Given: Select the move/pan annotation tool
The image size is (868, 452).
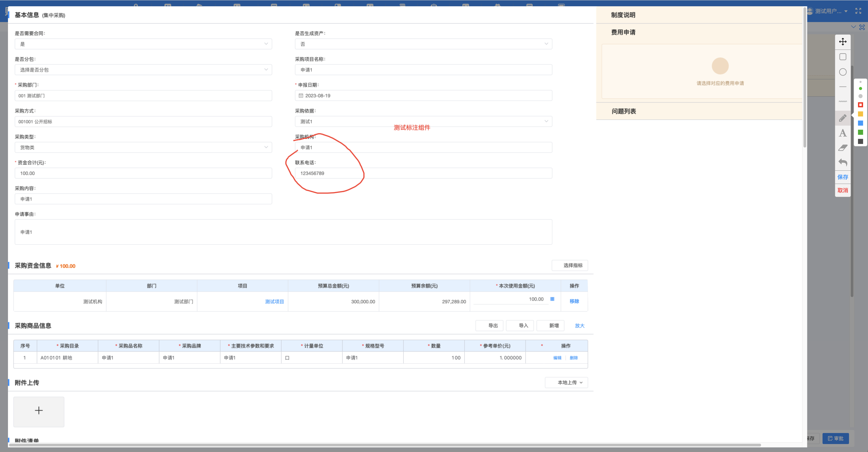Looking at the screenshot, I should [842, 42].
